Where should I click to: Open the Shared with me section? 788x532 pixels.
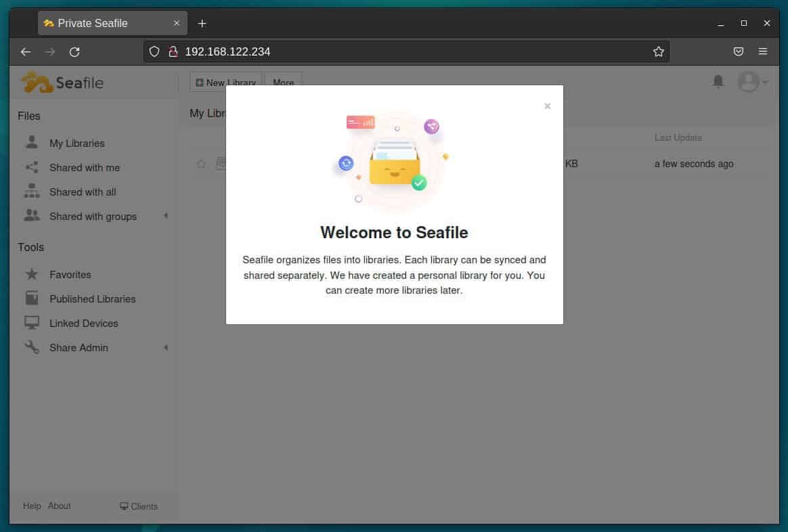coord(85,167)
